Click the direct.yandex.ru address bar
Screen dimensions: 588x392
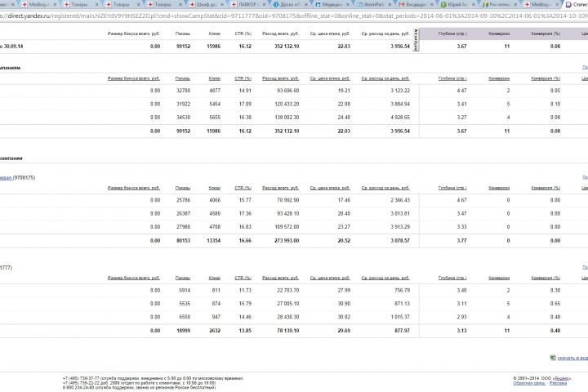pos(294,16)
